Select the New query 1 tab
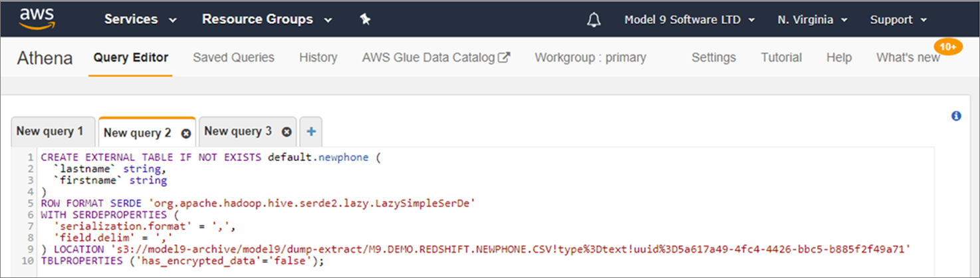980x278 pixels. coord(50,131)
